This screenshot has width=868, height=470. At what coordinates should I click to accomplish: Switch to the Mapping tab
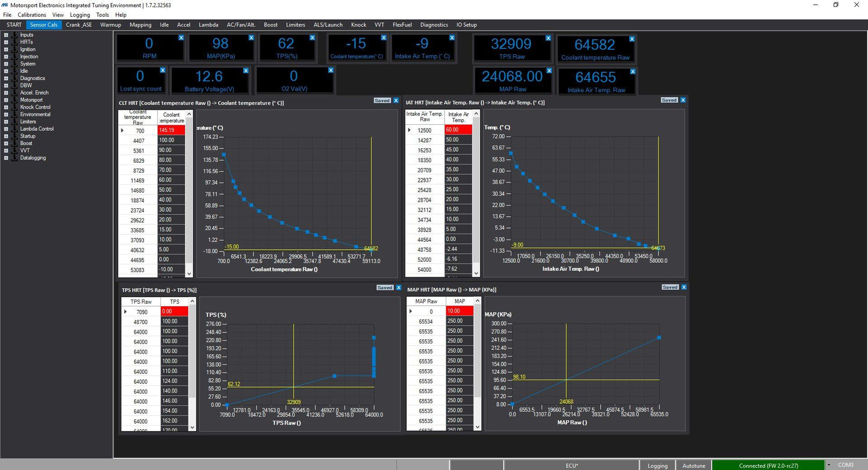(141, 25)
